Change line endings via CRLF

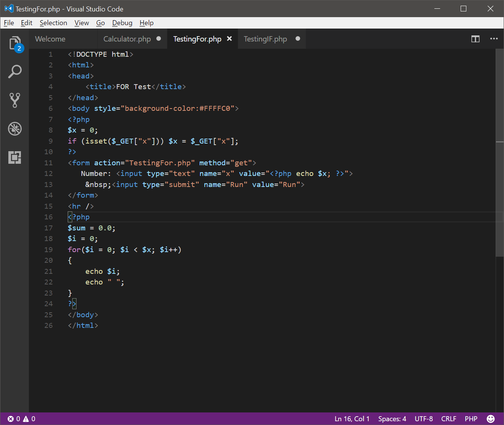(x=449, y=419)
